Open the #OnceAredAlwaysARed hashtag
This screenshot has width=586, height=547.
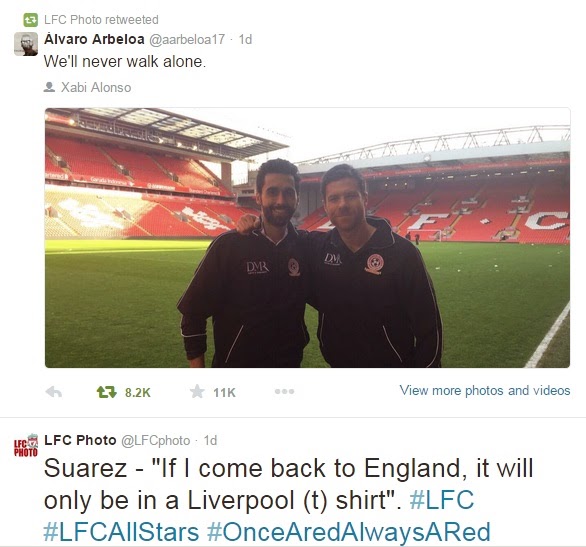pyautogui.click(x=348, y=532)
